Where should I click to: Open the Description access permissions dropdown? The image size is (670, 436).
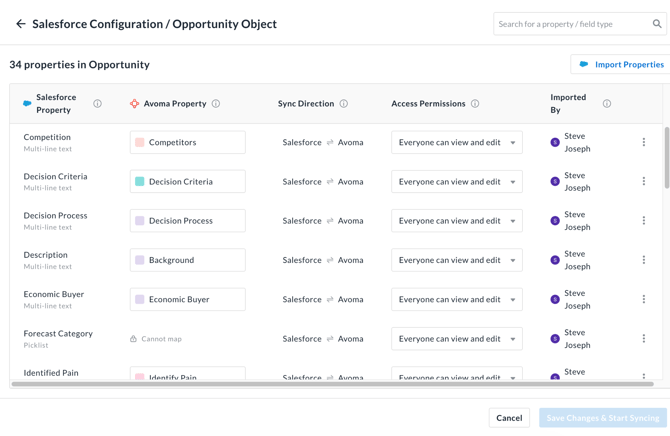click(x=457, y=260)
